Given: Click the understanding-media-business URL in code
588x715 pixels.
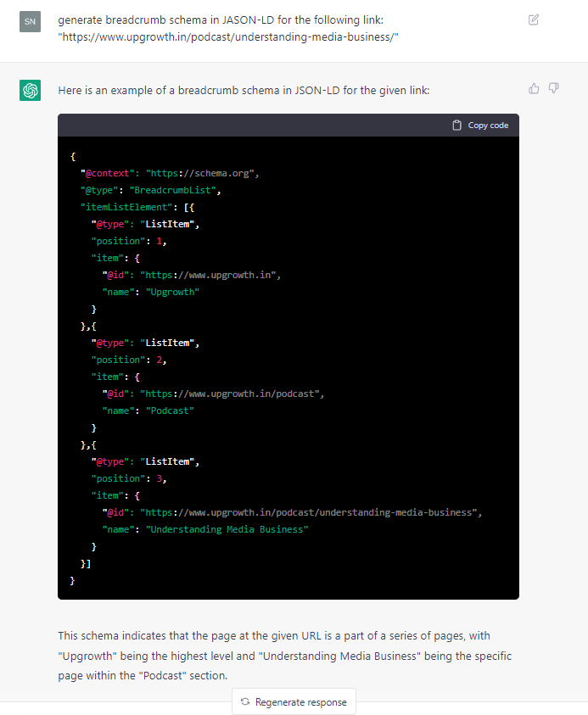Looking at the screenshot, I should pyautogui.click(x=309, y=512).
